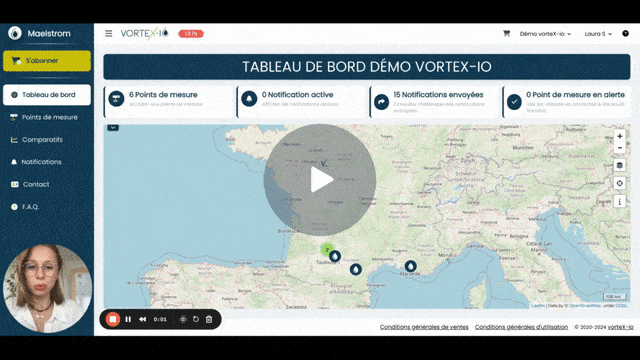Open Tableau de bord menu item
The height and width of the screenshot is (360, 640).
tap(47, 95)
